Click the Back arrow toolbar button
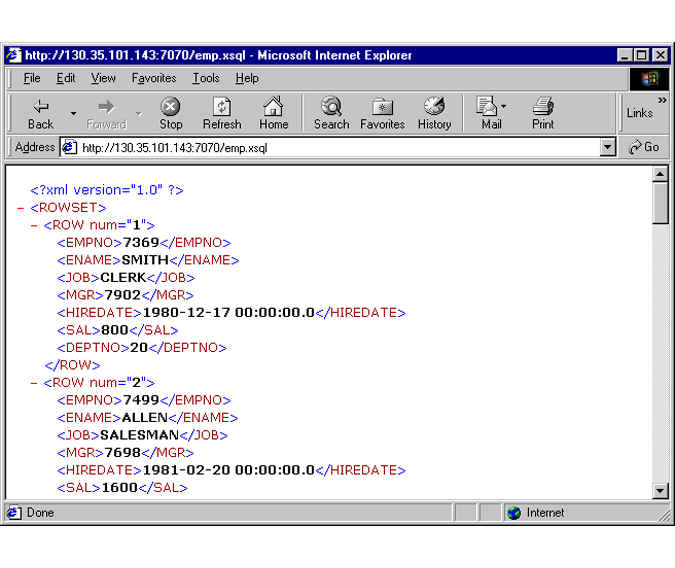The width and height of the screenshot is (675, 568). click(x=41, y=112)
